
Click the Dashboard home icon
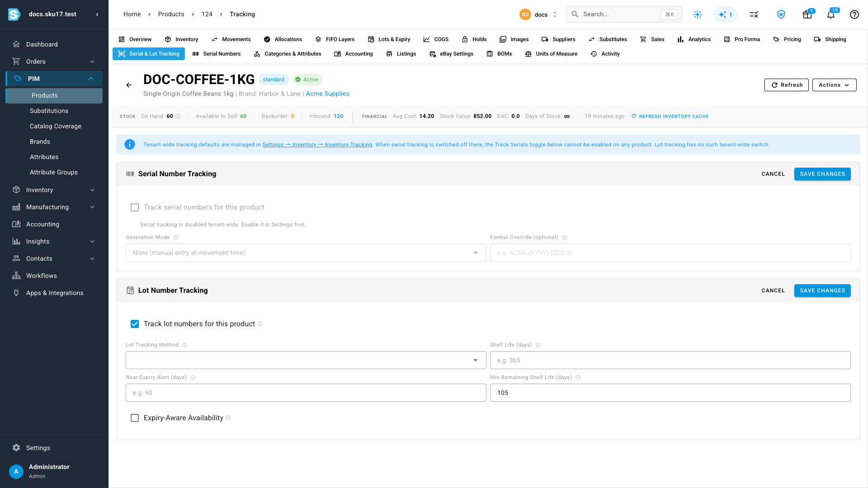tap(16, 44)
